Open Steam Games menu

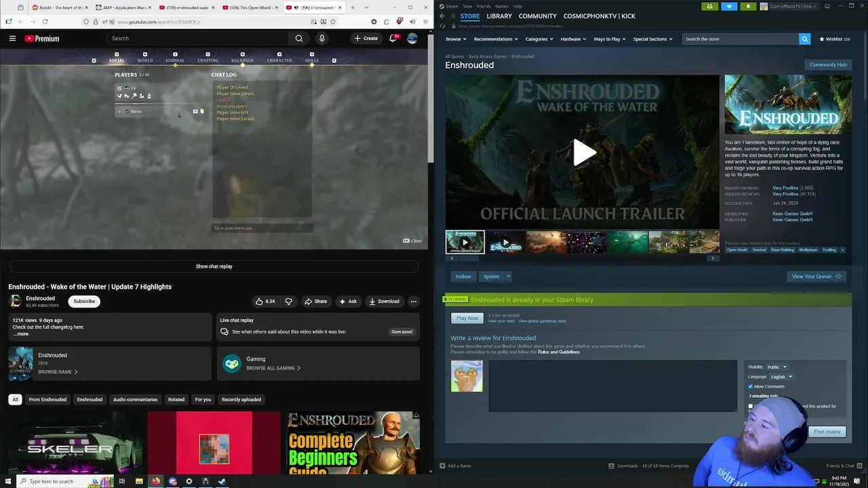(502, 6)
